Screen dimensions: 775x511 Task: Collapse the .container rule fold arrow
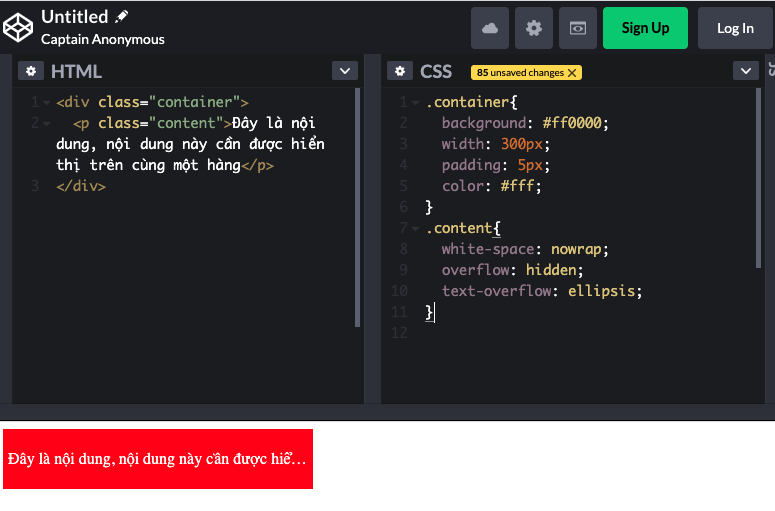pyautogui.click(x=416, y=102)
